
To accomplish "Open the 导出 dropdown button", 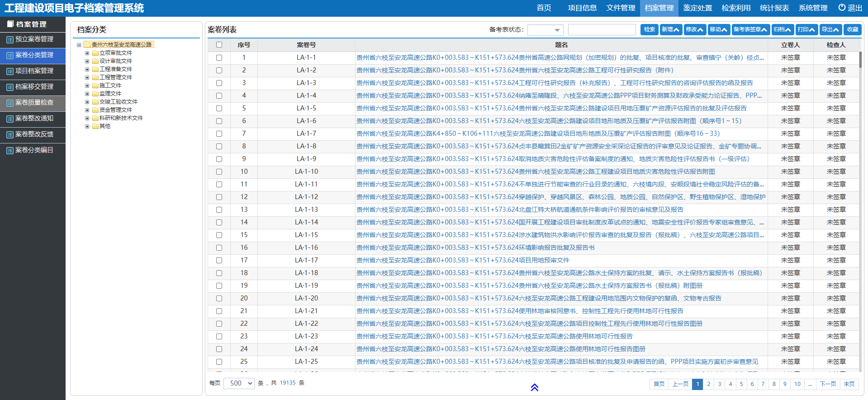I will pyautogui.click(x=830, y=29).
